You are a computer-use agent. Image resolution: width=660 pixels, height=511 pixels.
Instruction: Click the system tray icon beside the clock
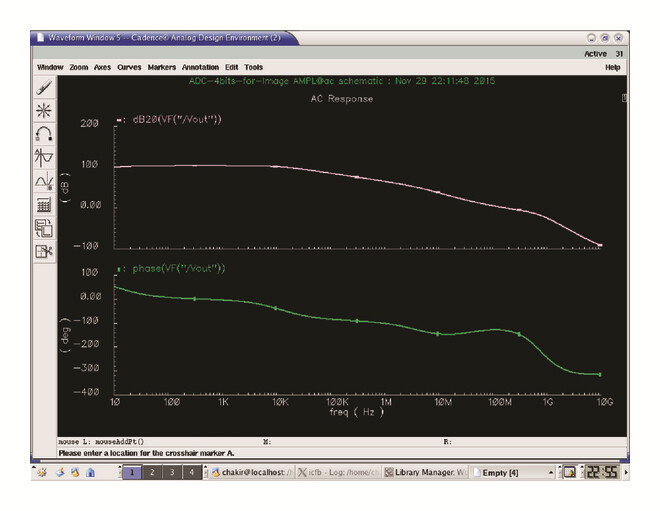[570, 472]
